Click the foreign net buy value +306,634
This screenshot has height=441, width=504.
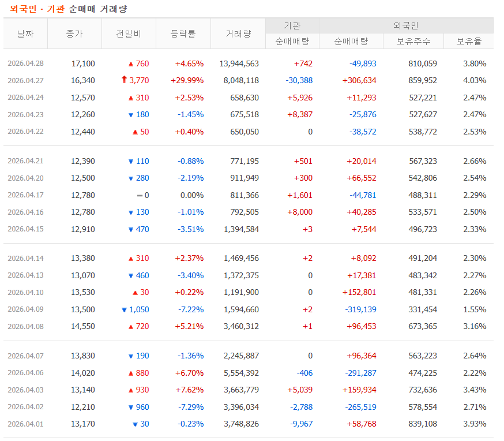tap(359, 80)
